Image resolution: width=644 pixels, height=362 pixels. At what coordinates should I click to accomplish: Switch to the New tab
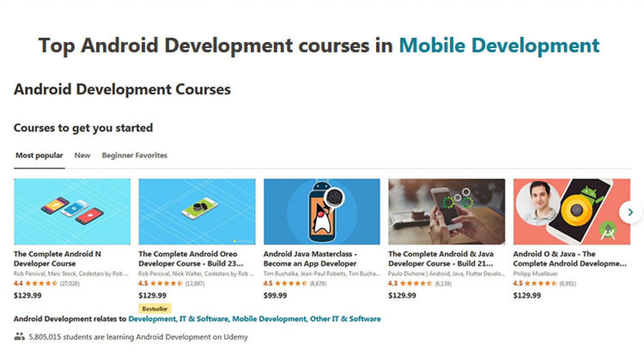click(x=82, y=156)
